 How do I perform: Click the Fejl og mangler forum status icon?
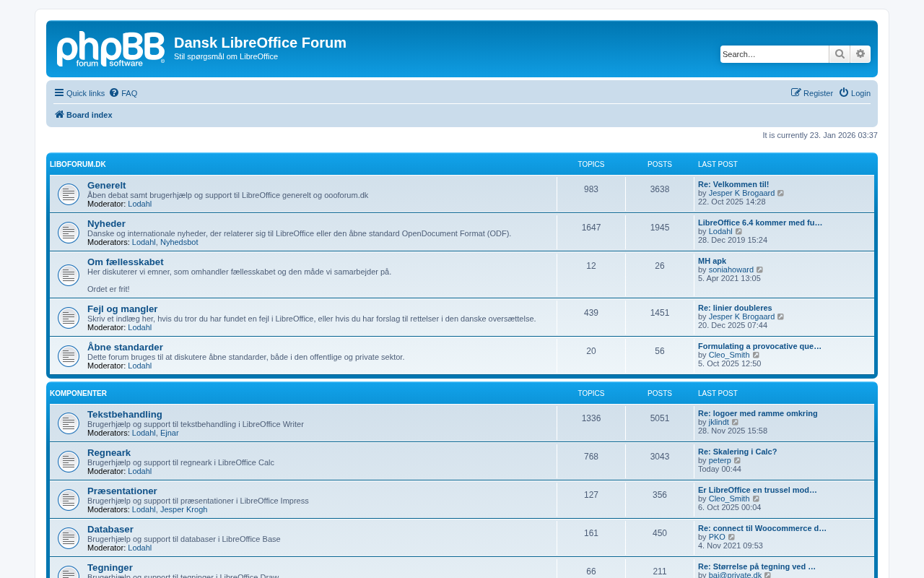click(x=69, y=318)
